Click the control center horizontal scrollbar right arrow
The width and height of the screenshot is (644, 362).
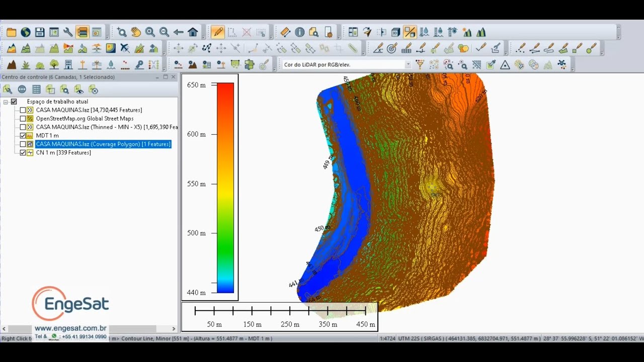[x=174, y=329]
